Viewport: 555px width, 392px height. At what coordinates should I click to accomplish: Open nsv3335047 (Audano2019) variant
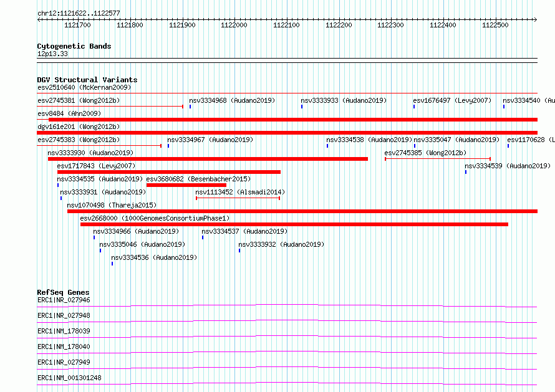456,140
